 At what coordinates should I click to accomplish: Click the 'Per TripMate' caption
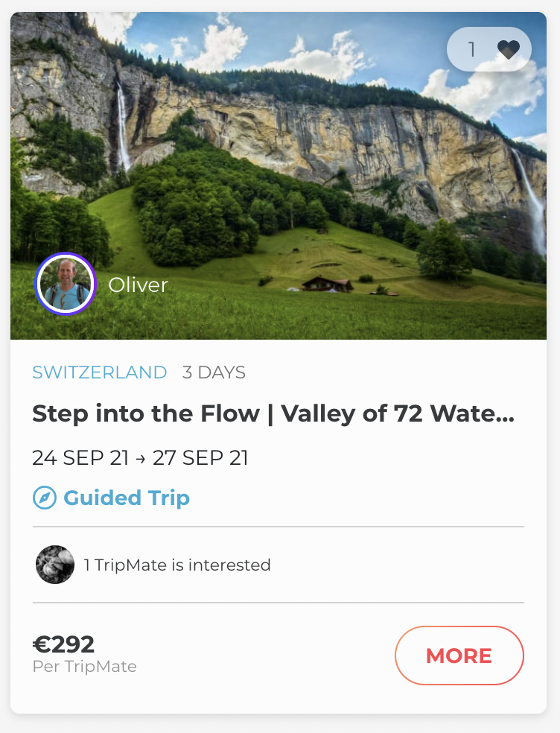(85, 666)
